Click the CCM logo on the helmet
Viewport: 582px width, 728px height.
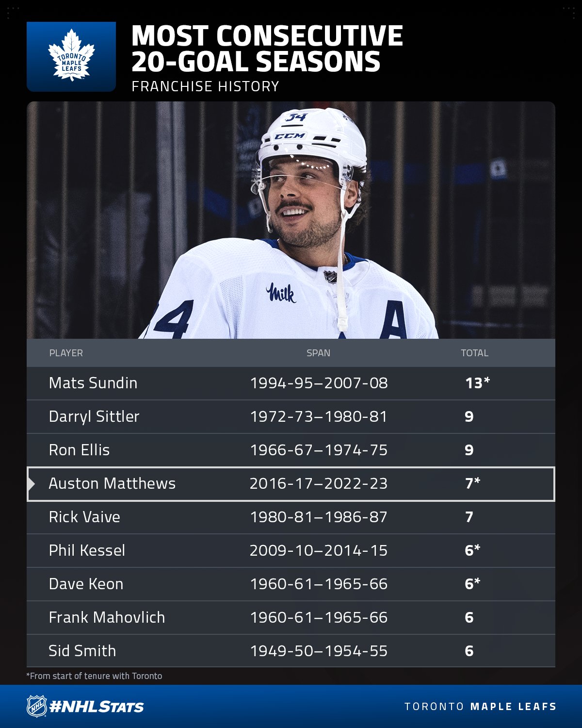click(290, 136)
